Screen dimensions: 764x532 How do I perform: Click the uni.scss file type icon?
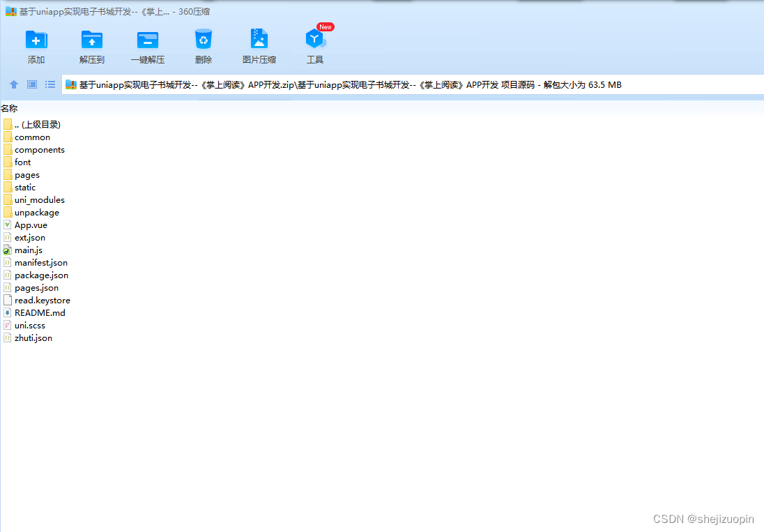click(x=7, y=326)
